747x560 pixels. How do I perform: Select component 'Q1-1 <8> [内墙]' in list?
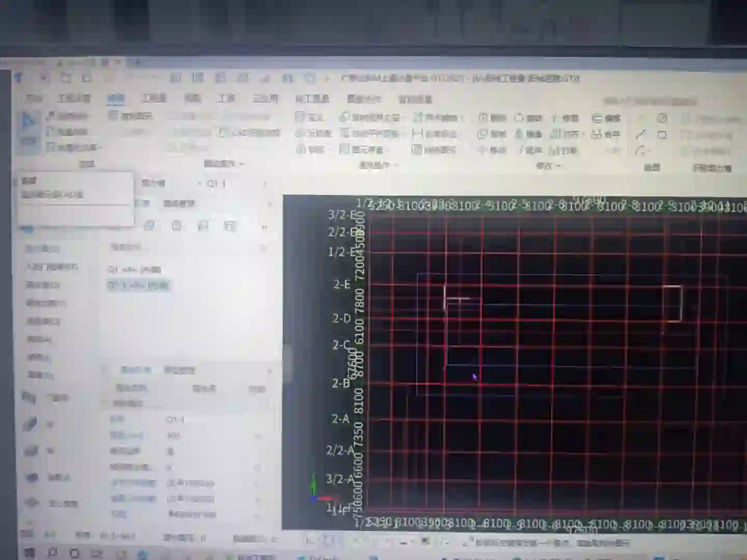138,285
